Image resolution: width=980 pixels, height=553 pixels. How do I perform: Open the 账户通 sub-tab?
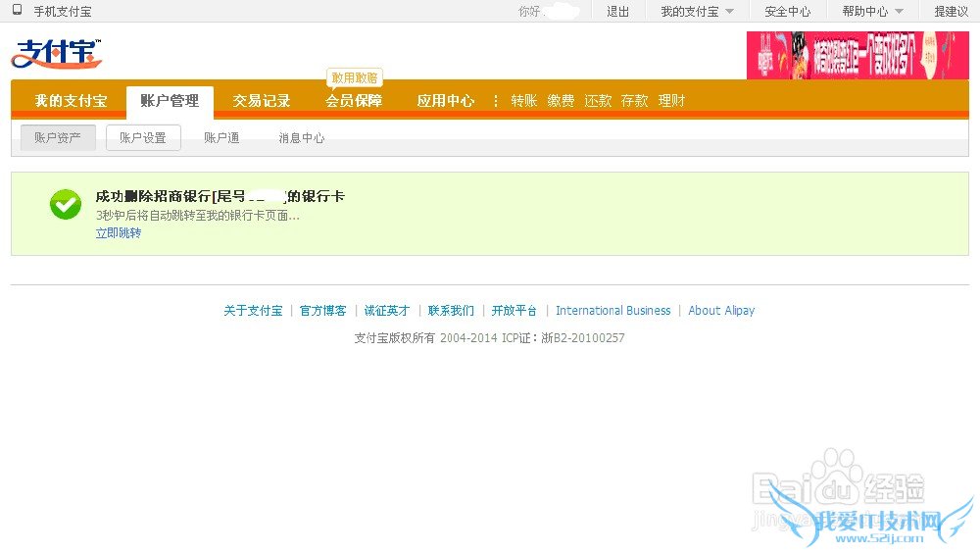221,137
